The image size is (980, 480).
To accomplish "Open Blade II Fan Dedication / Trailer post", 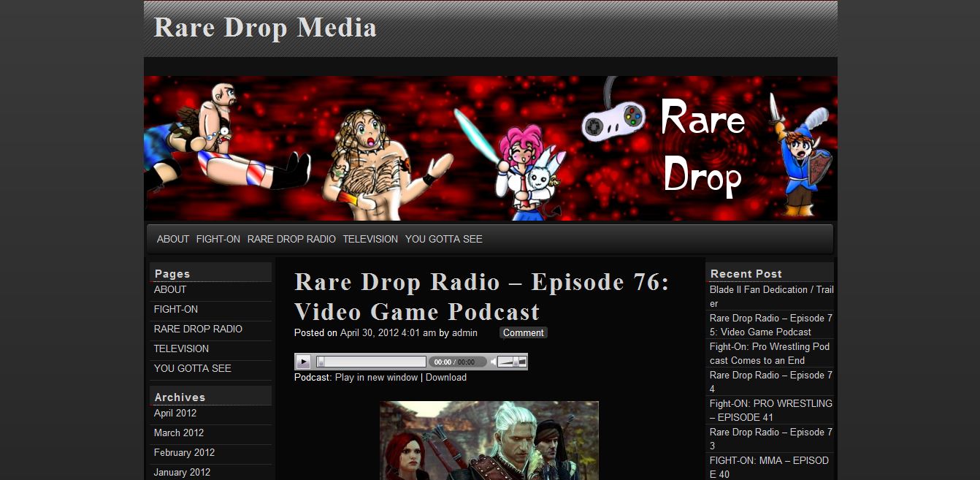I will [771, 297].
